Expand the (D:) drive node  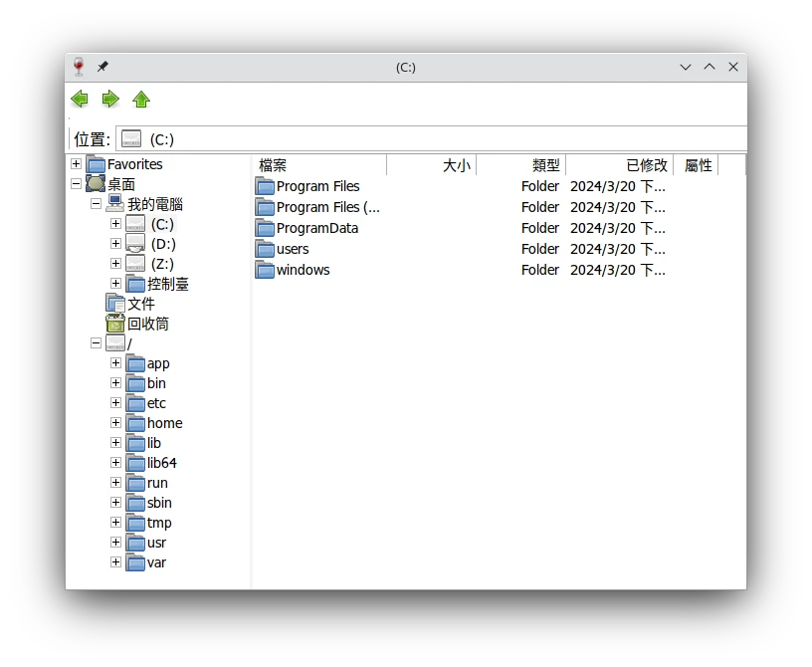tap(116, 244)
